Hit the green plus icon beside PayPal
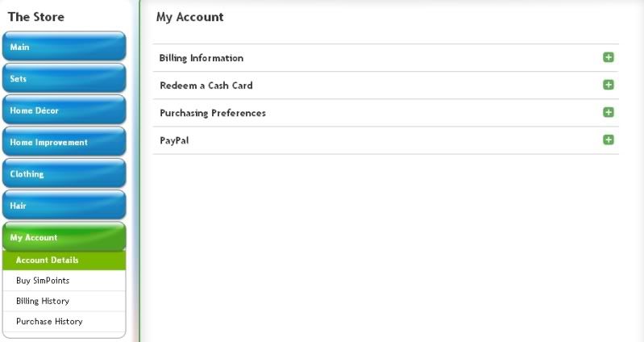 pos(609,140)
